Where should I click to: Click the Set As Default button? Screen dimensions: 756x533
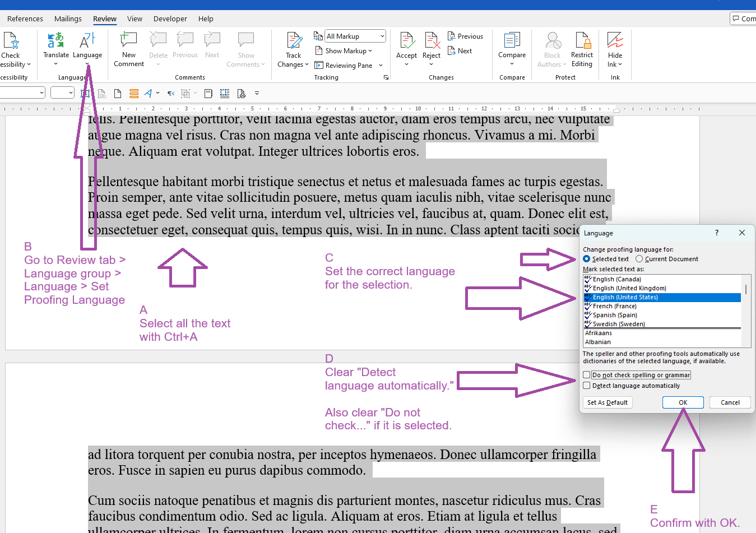[x=607, y=402]
